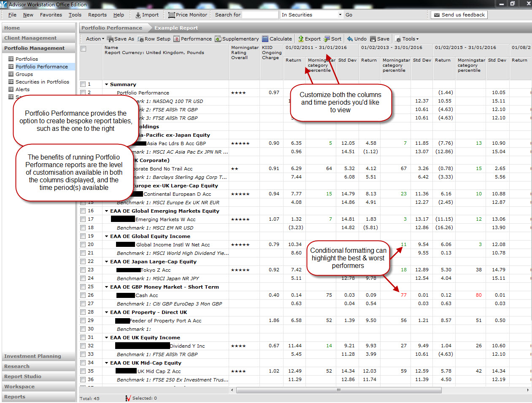Open the Favorites menu

point(51,15)
